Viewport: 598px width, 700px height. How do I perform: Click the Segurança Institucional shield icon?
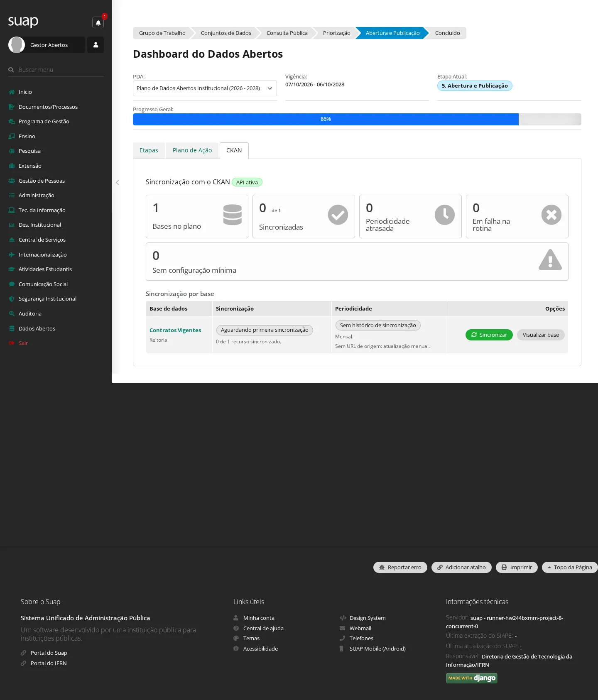(x=12, y=299)
